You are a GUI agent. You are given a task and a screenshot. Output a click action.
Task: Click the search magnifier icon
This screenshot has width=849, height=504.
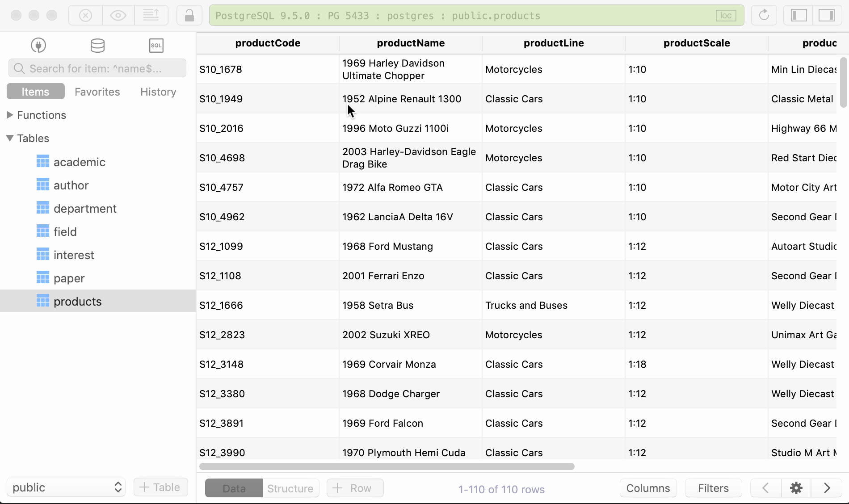click(19, 68)
